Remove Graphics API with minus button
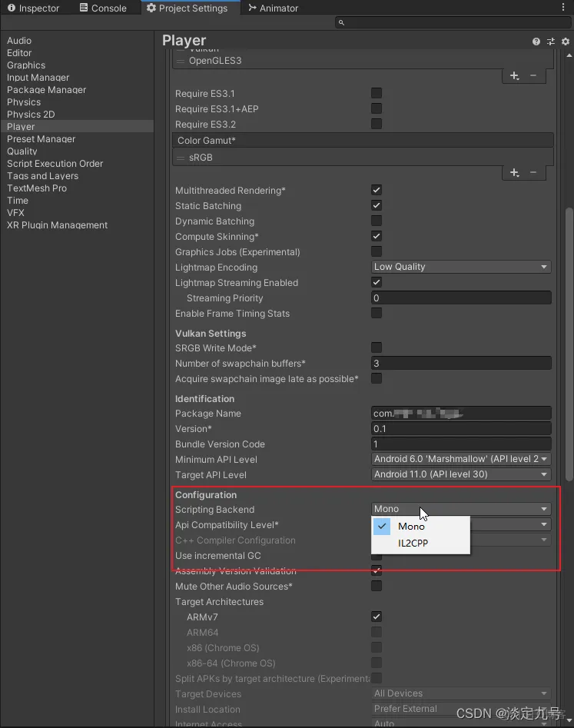The width and height of the screenshot is (574, 728). pos(533,75)
